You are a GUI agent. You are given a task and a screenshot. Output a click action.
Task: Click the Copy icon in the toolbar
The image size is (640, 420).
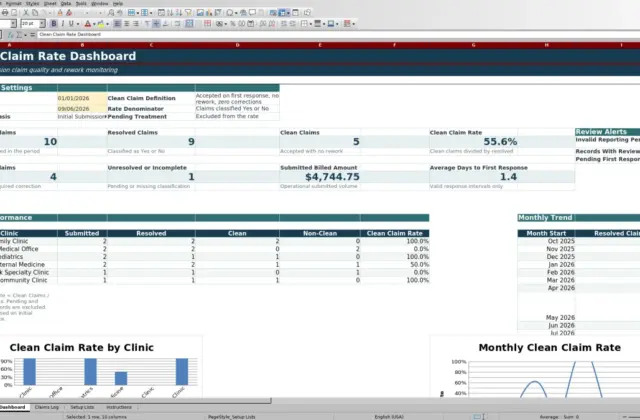coord(35,13)
